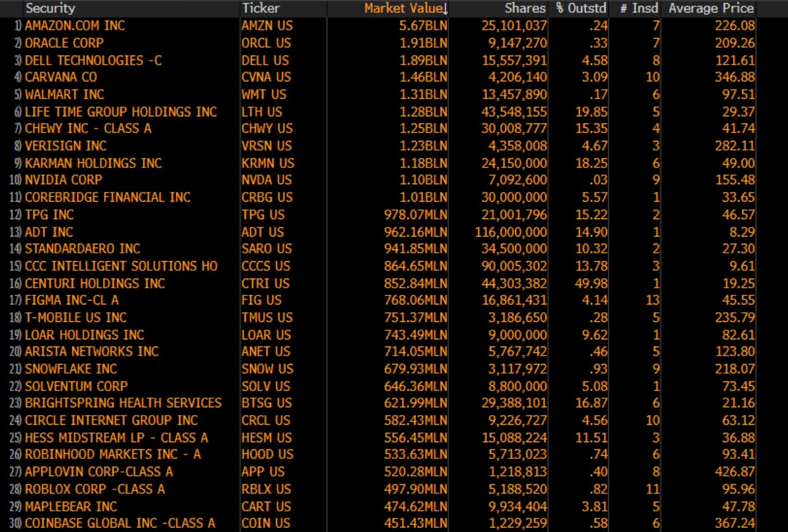Select the TPG INC security
The height and width of the screenshot is (532, 788).
[x=49, y=215]
